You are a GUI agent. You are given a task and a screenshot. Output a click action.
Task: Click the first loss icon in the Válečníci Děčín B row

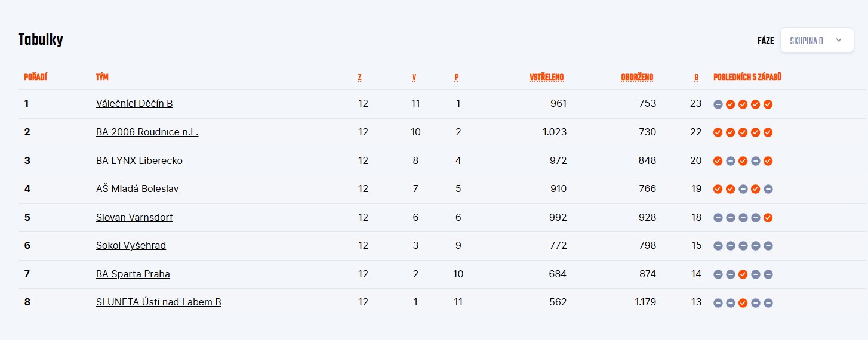[718, 104]
